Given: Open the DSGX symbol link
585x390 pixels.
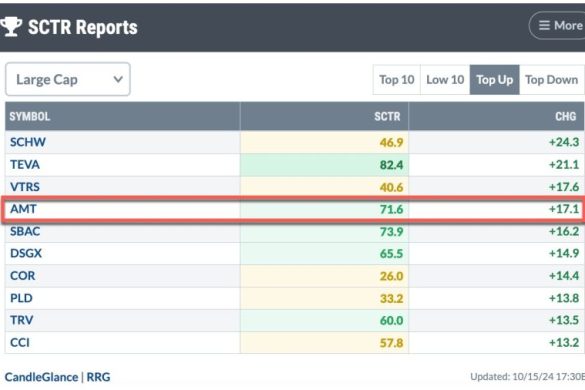Looking at the screenshot, I should (26, 253).
